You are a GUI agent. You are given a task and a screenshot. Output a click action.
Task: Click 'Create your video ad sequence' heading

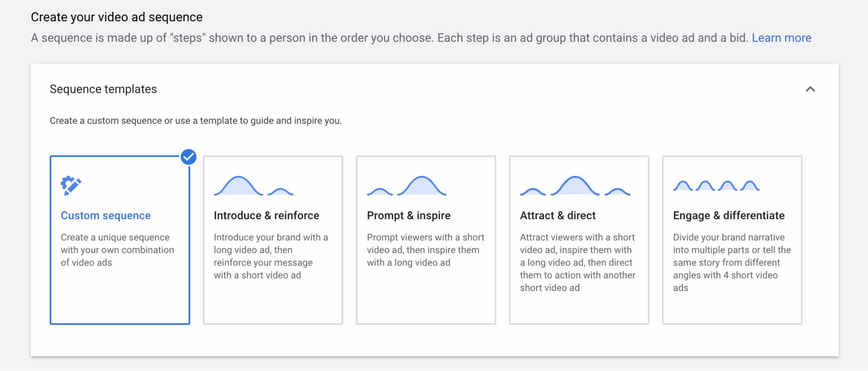click(116, 17)
